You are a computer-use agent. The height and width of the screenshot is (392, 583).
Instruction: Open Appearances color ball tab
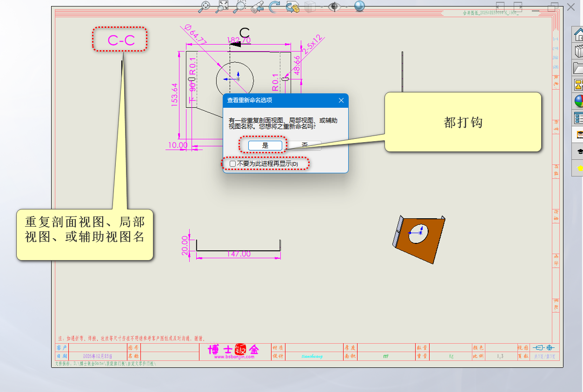pos(578,101)
